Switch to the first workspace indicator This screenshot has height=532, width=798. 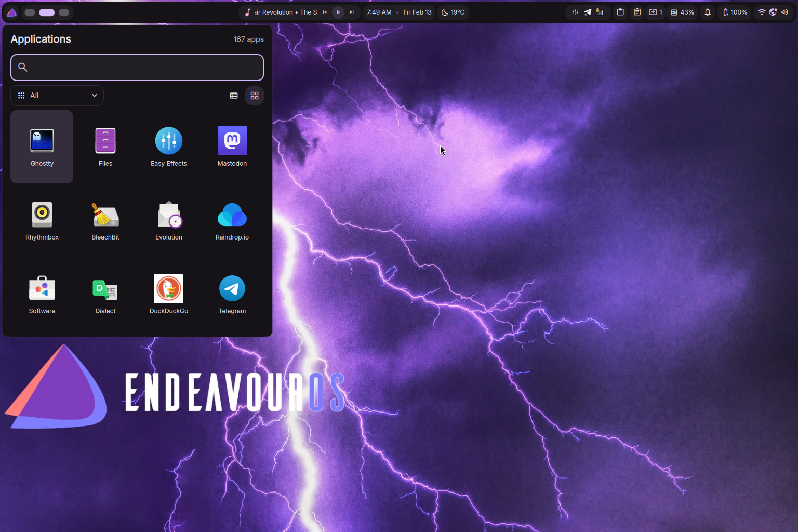(x=30, y=12)
